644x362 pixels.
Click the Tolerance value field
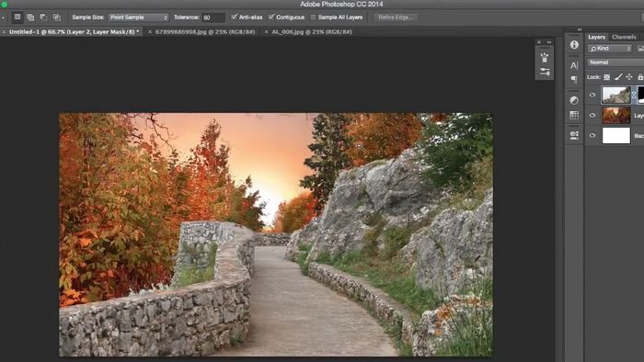(213, 17)
